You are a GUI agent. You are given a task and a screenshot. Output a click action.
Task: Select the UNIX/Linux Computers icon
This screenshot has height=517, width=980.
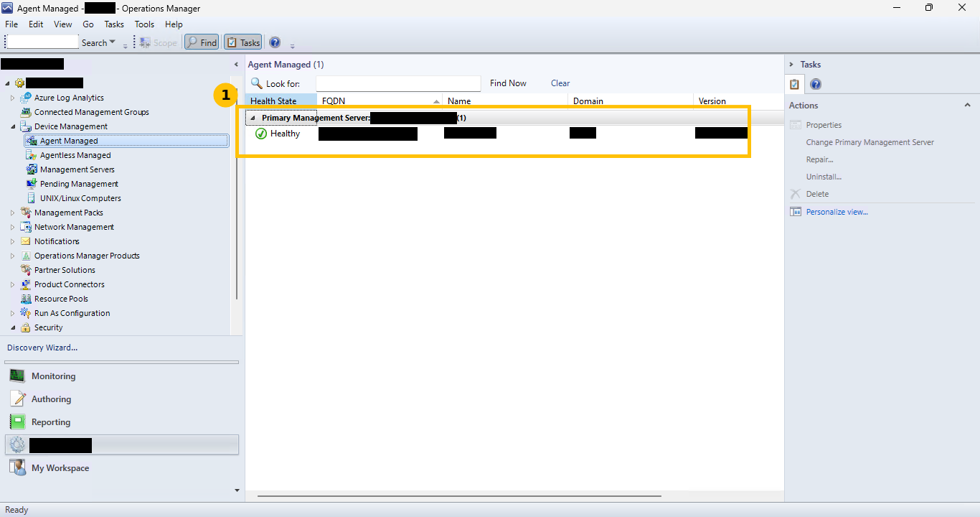(32, 198)
